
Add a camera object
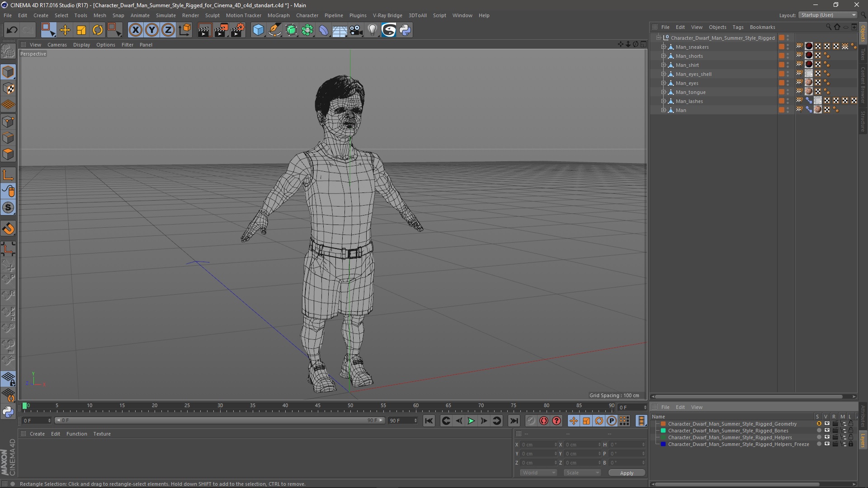pos(356,30)
